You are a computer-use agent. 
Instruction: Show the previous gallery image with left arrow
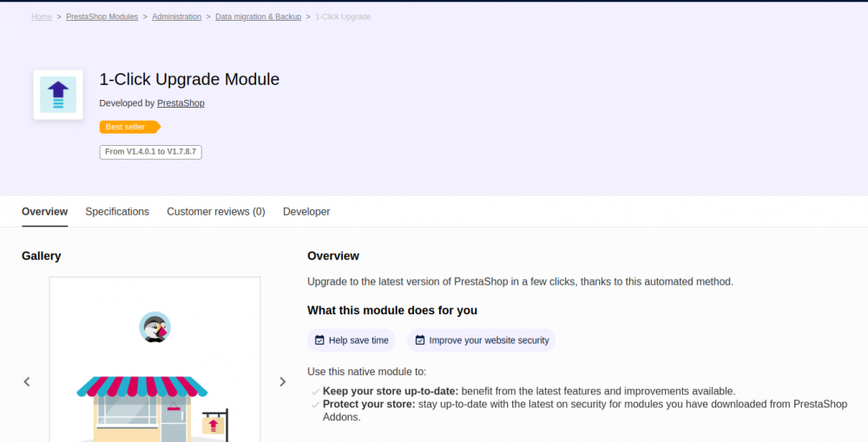(27, 381)
